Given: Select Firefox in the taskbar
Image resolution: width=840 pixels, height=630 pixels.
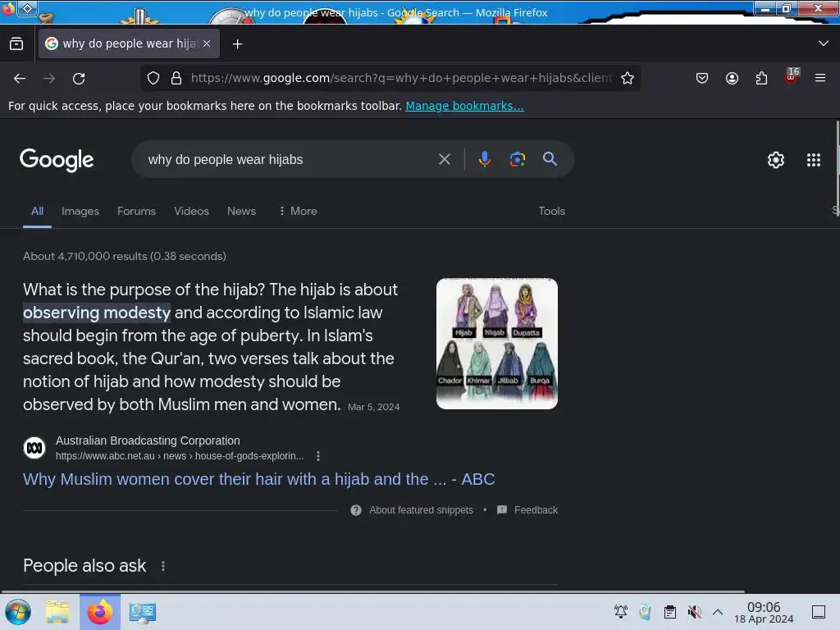Looking at the screenshot, I should pyautogui.click(x=100, y=612).
